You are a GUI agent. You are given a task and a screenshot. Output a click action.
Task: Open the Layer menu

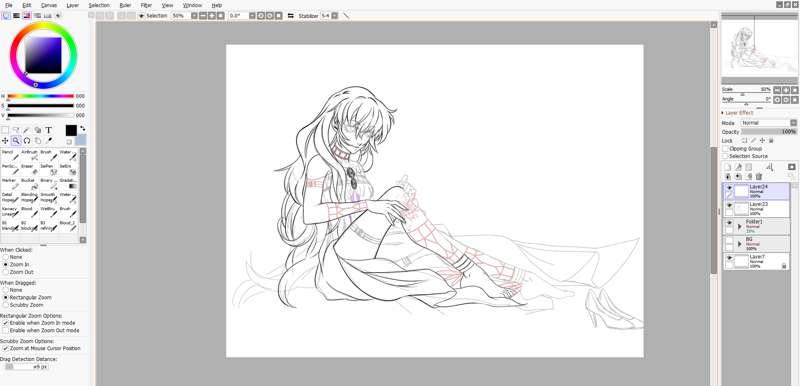[x=73, y=5]
